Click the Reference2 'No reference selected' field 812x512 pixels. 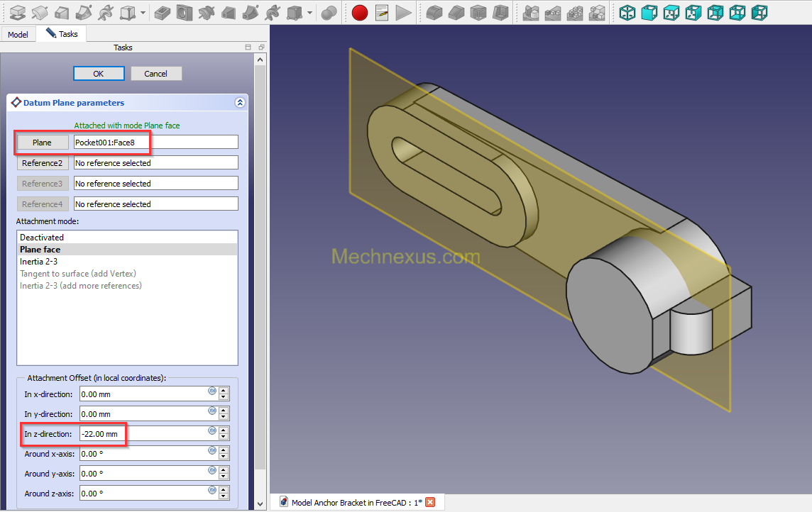156,163
